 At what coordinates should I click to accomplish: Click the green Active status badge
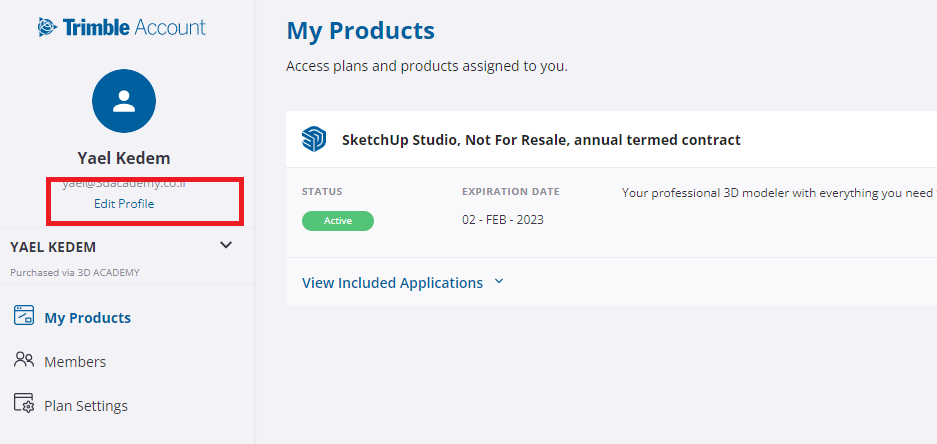pos(338,221)
